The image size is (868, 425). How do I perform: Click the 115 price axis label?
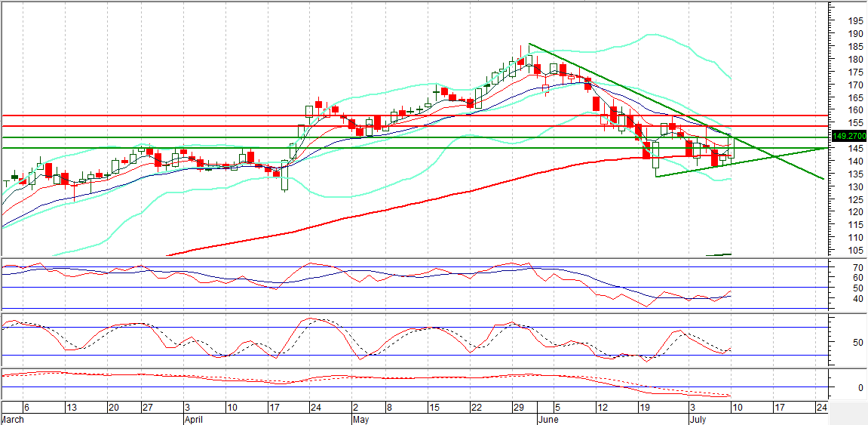point(856,225)
